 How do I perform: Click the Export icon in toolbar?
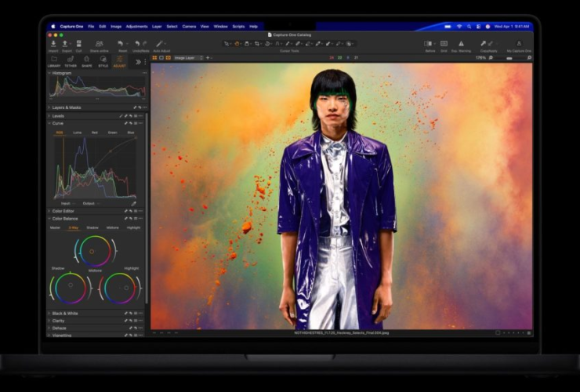click(x=67, y=45)
